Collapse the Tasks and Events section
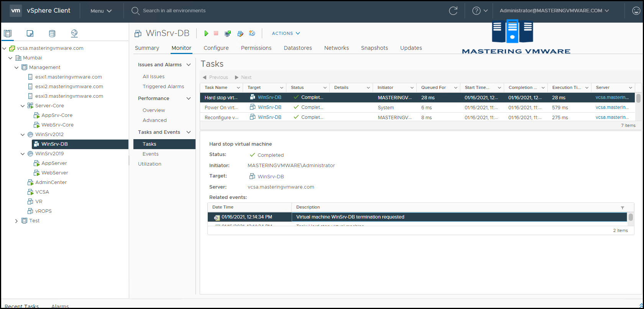 pos(189,132)
